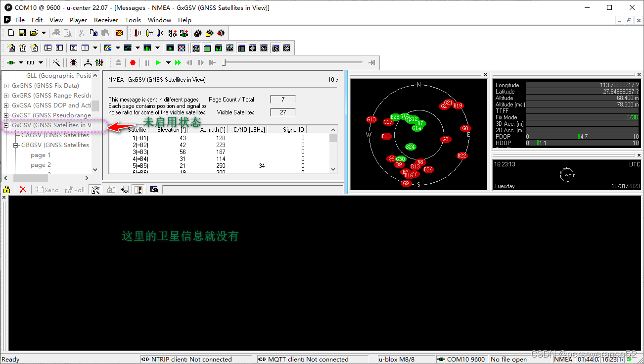This screenshot has width=644, height=364.
Task: Click the green HDOP 1.1 bar
Action: [x=538, y=143]
